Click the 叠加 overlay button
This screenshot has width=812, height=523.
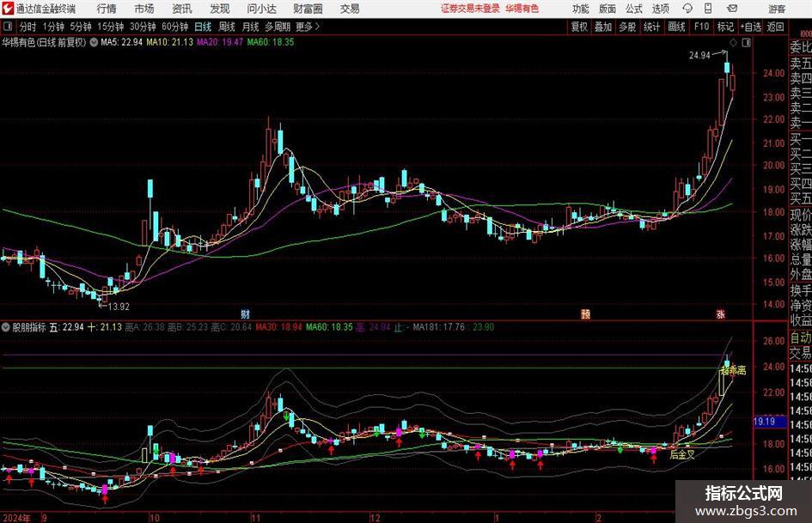[603, 27]
